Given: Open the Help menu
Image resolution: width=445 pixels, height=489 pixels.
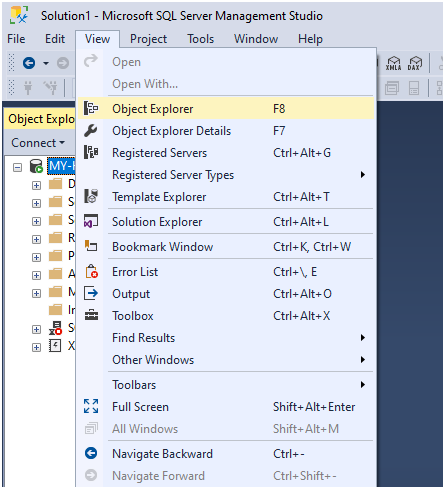Looking at the screenshot, I should point(310,39).
